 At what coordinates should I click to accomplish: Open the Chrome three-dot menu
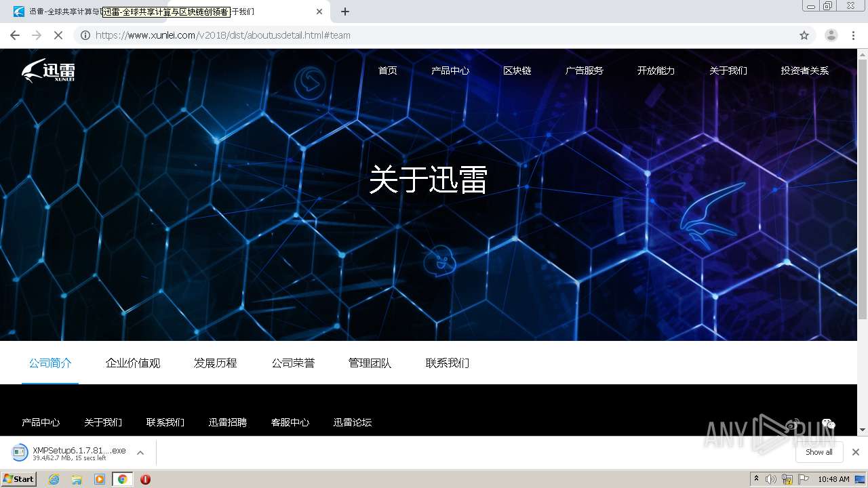pyautogui.click(x=853, y=35)
